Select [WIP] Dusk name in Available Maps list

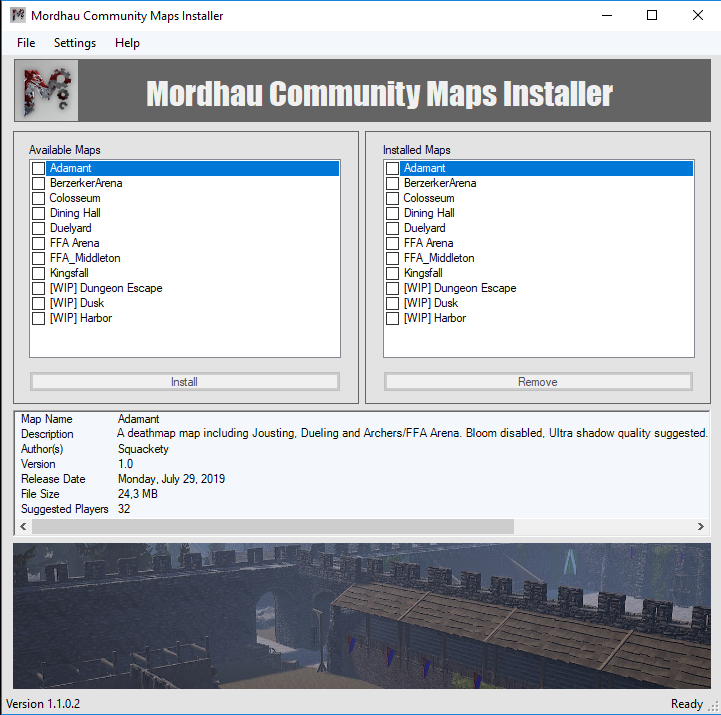[x=77, y=303]
